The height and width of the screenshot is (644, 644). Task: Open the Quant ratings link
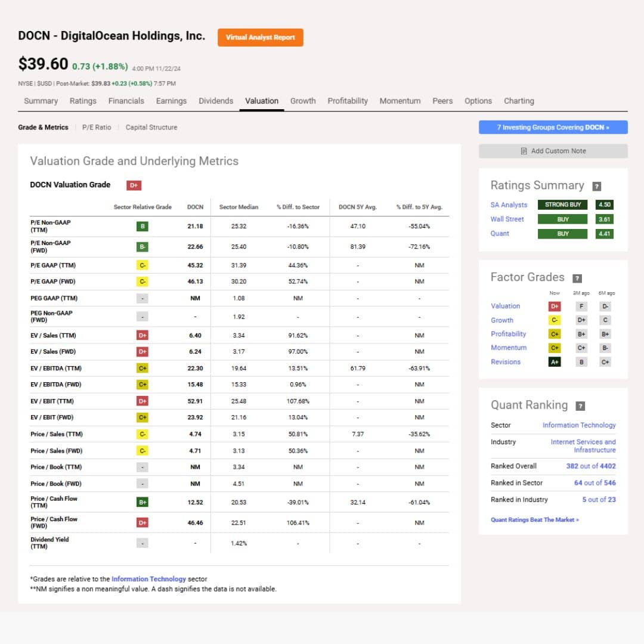pos(500,234)
